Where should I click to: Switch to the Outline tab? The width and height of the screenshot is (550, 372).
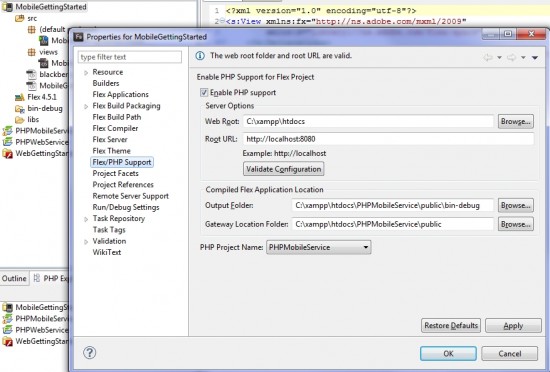pos(14,278)
